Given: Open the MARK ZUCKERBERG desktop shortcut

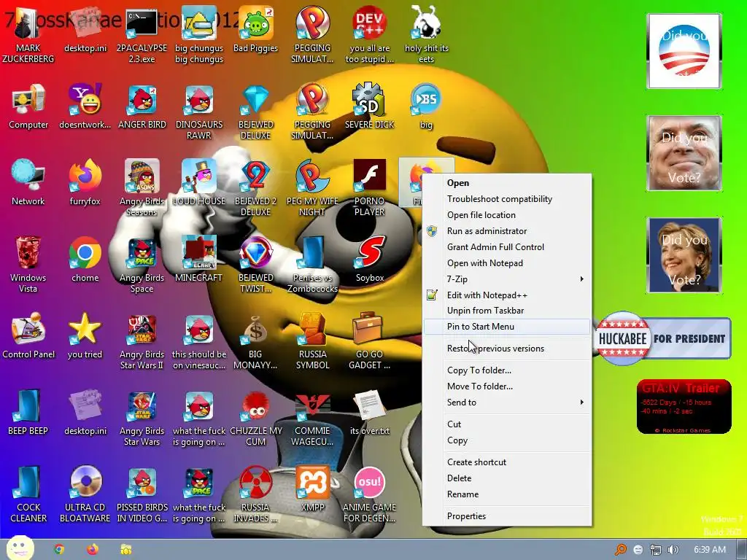Looking at the screenshot, I should (x=28, y=36).
